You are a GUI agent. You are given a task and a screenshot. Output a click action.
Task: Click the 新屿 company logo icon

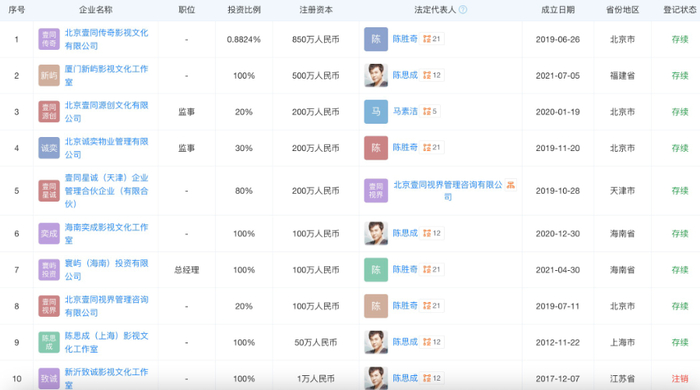point(49,75)
